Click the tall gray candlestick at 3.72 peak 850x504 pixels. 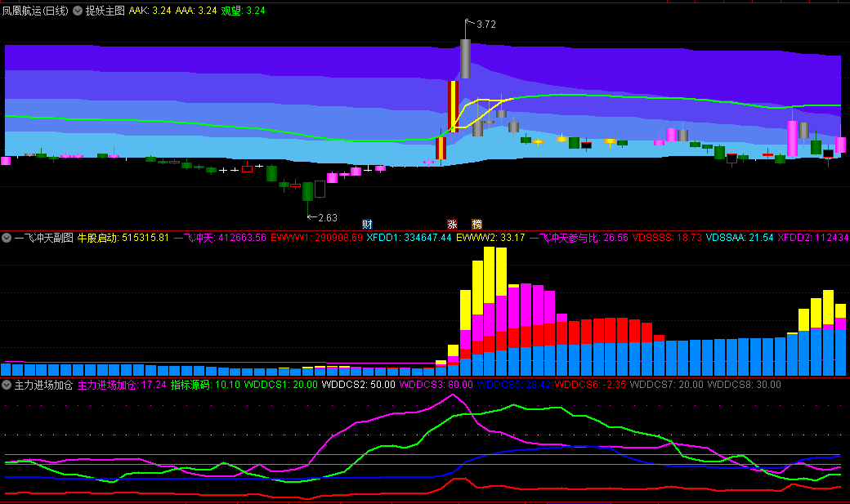pyautogui.click(x=465, y=59)
